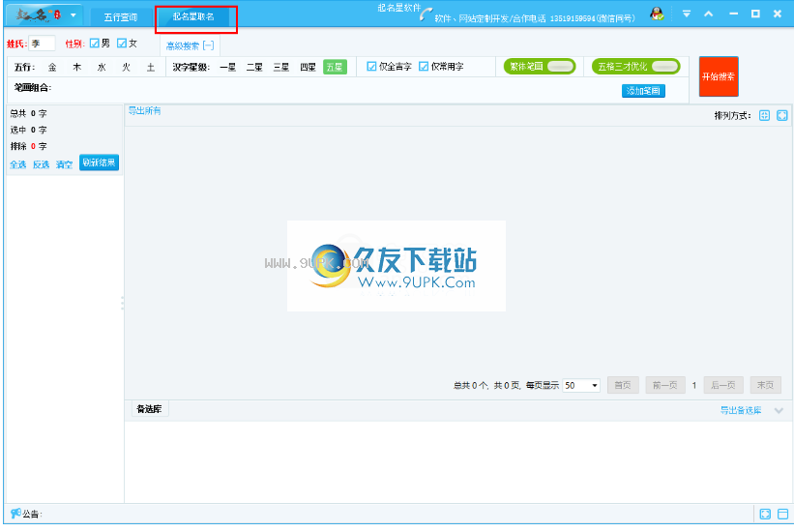
Task: Select the 土 five-element option
Action: tap(151, 67)
